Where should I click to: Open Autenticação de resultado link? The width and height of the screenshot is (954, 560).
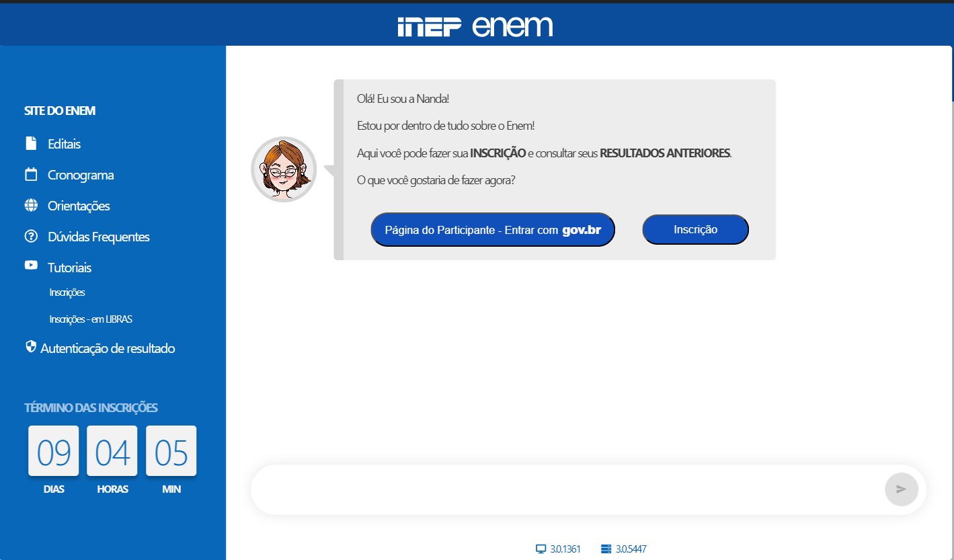coord(108,348)
